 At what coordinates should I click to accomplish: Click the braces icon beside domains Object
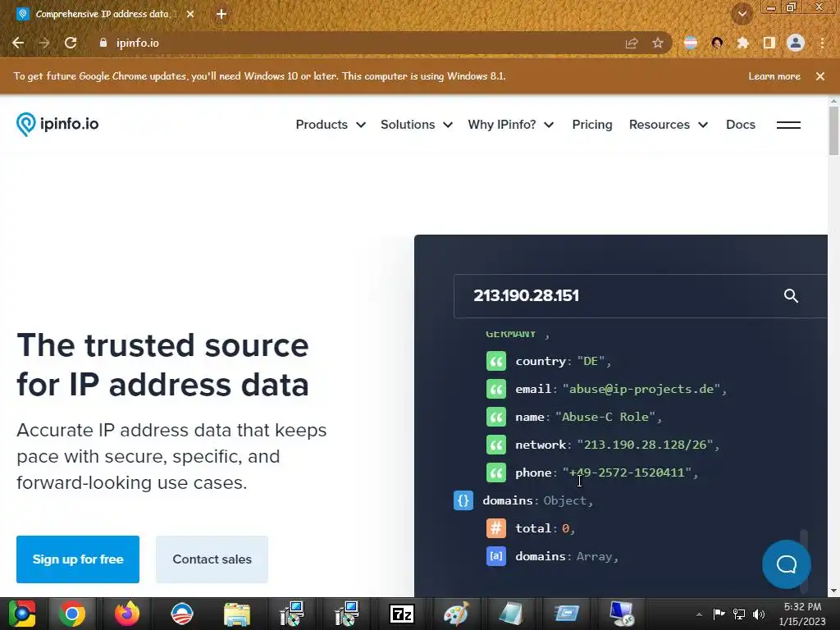pos(463,500)
